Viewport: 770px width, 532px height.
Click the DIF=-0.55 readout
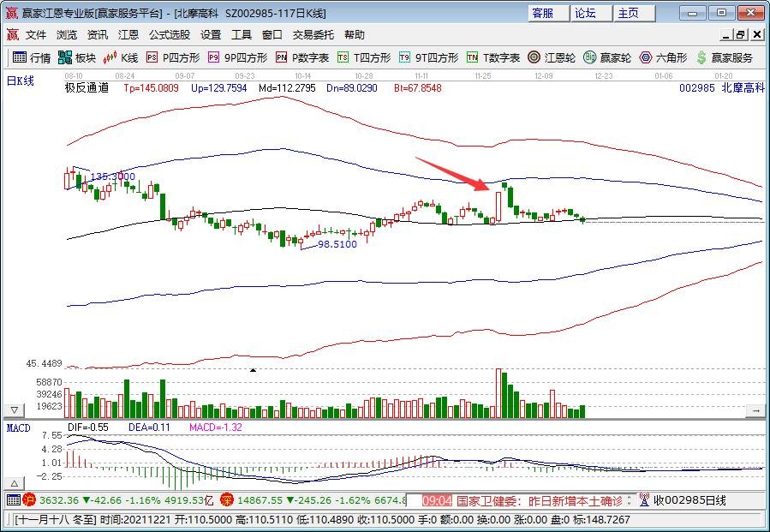point(88,427)
